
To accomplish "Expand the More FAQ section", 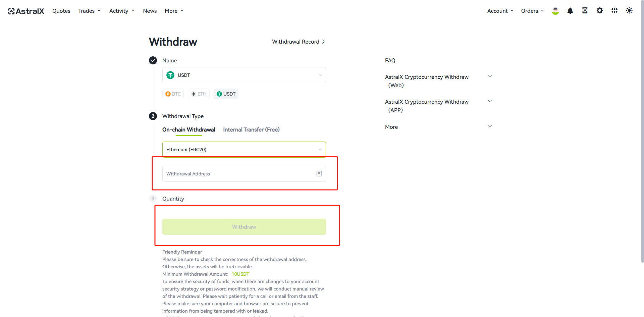I will click(438, 127).
